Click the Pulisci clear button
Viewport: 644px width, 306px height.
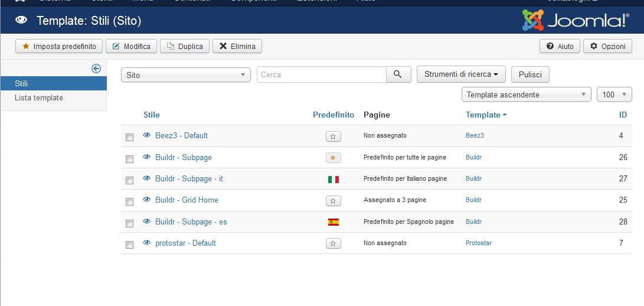click(x=530, y=74)
